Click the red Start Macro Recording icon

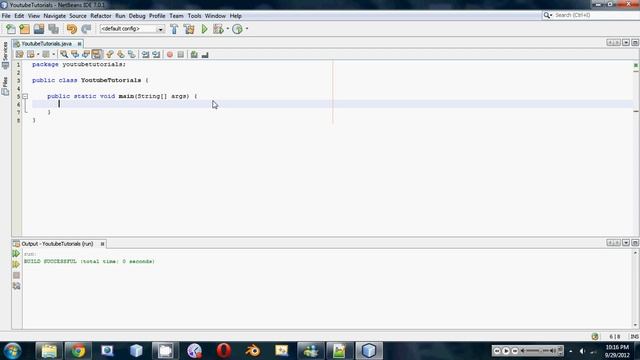pyautogui.click(x=170, y=54)
